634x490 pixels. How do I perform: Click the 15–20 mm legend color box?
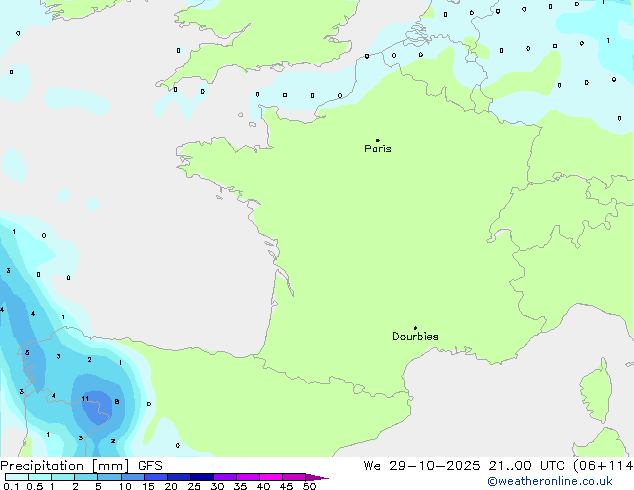point(155,477)
